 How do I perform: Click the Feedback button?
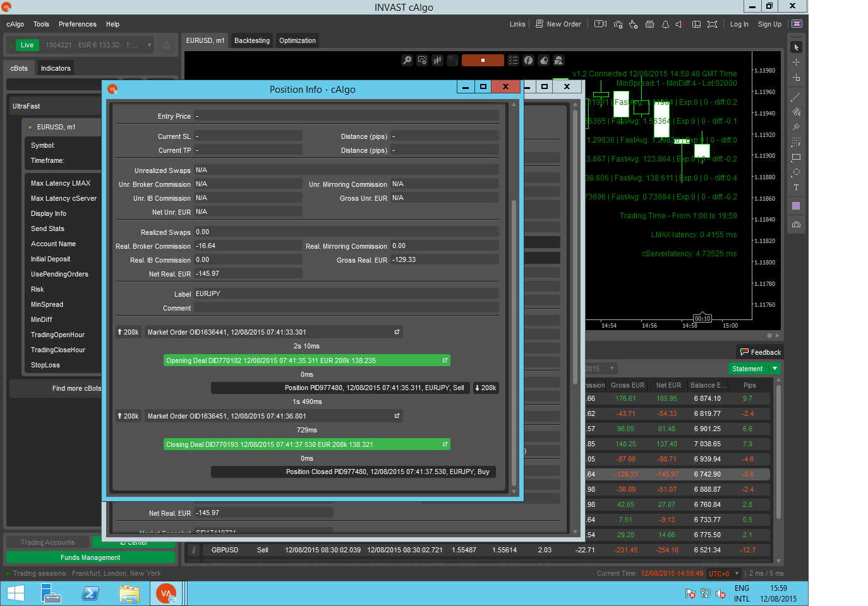[761, 352]
